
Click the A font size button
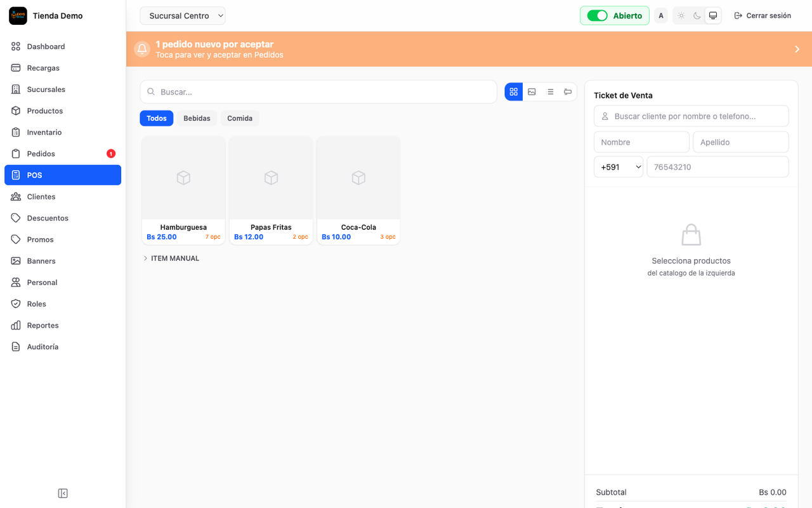point(661,16)
